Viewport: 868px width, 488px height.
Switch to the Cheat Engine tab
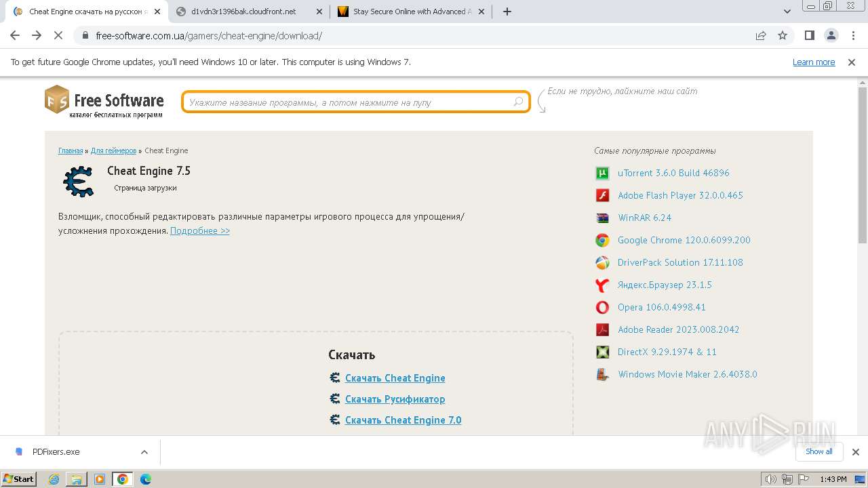coord(86,12)
